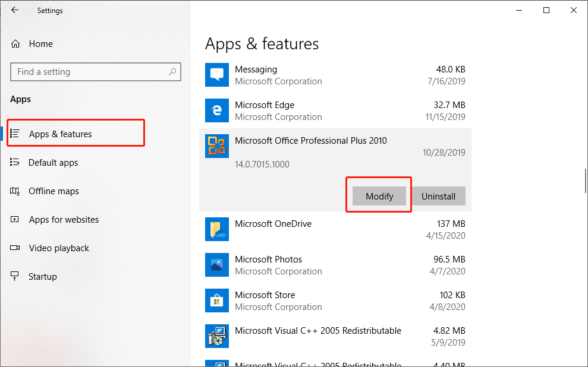This screenshot has height=367, width=588.
Task: Click the Microsoft Edge app icon
Action: click(217, 110)
